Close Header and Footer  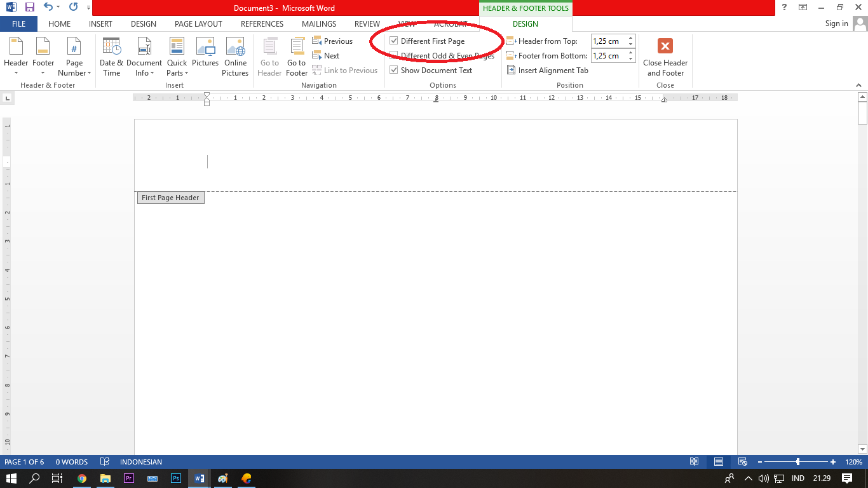coord(665,56)
